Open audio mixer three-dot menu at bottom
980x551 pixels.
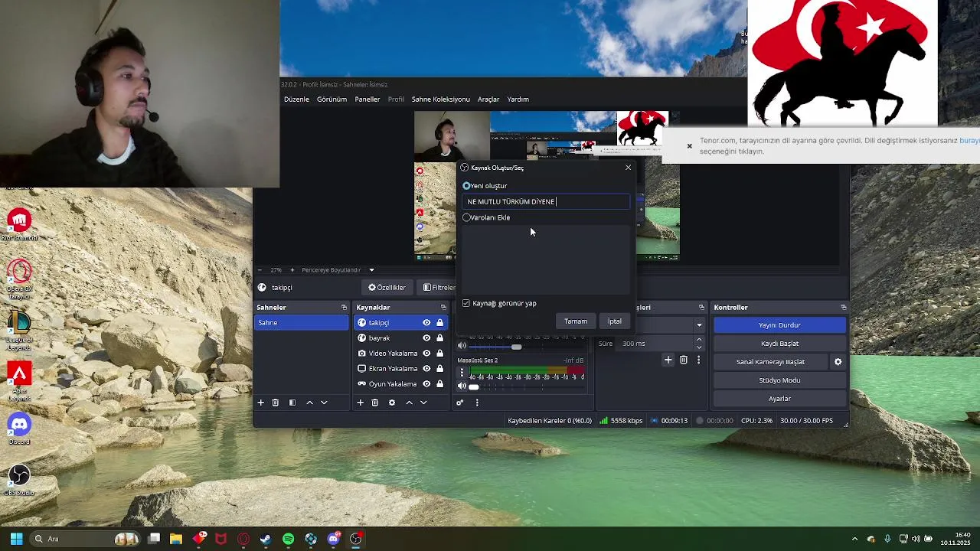(477, 403)
